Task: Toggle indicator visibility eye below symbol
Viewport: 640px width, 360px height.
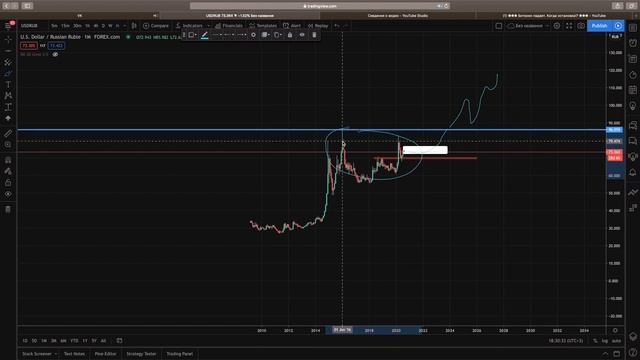Action: (55, 54)
